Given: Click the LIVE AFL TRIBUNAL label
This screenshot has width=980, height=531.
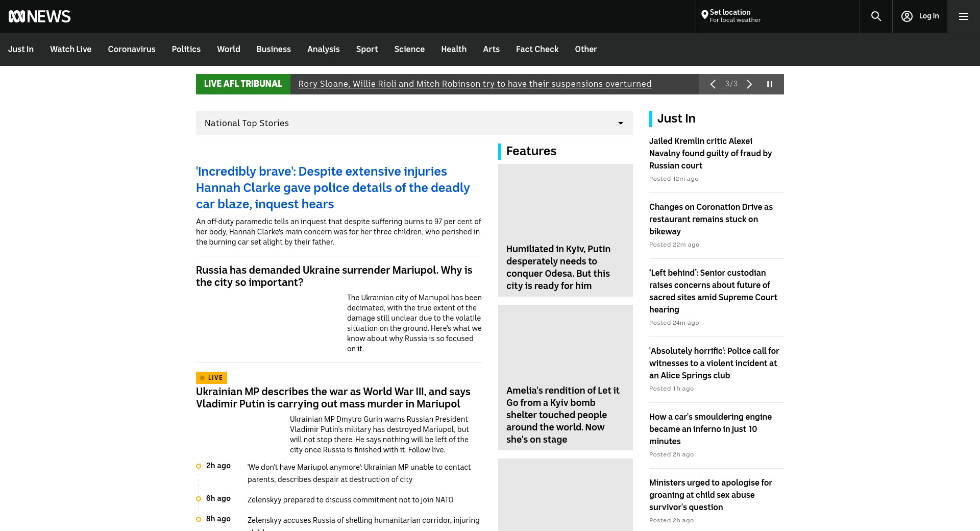Looking at the screenshot, I should pyautogui.click(x=243, y=84).
